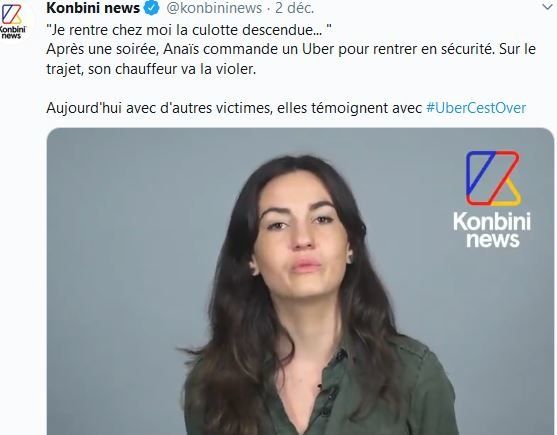Image resolution: width=557 pixels, height=435 pixels.
Task: Follow the #UberCestOver hashtag
Action: pyautogui.click(x=476, y=108)
